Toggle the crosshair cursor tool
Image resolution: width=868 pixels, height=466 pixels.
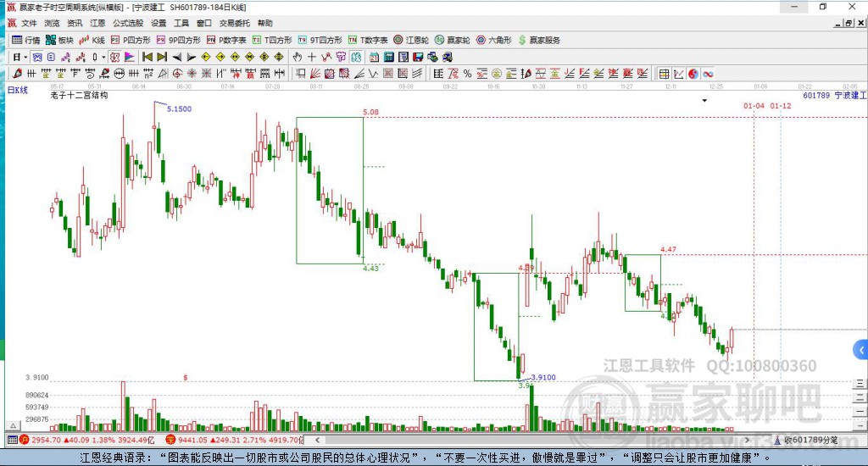(x=312, y=57)
